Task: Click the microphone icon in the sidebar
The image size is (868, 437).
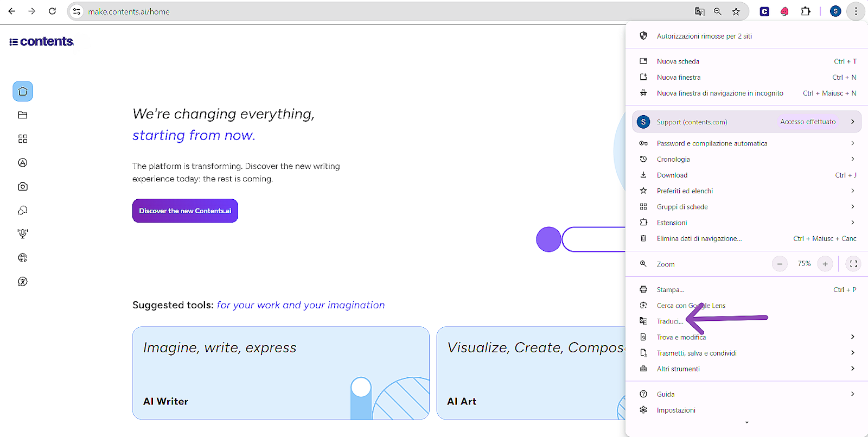Action: (x=23, y=233)
